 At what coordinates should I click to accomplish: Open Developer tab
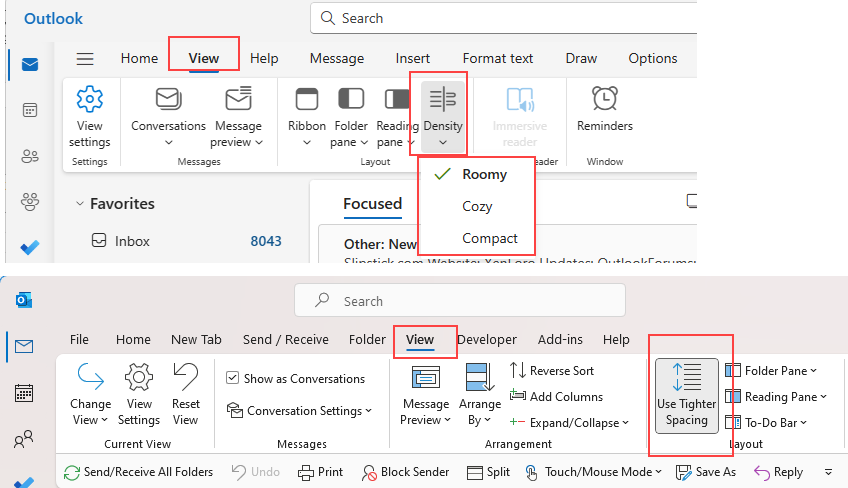point(487,340)
